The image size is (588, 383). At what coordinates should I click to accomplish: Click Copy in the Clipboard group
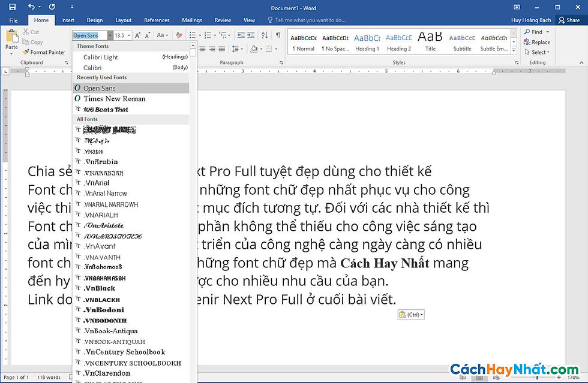pyautogui.click(x=32, y=42)
